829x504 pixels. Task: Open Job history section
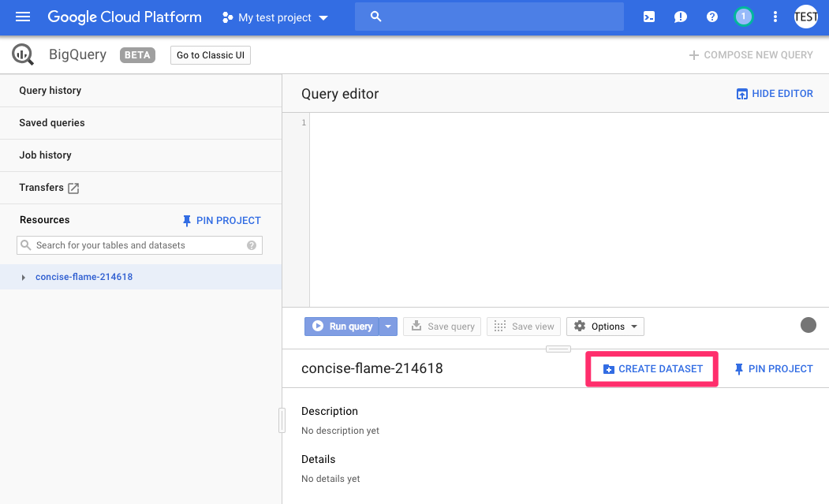click(x=45, y=155)
